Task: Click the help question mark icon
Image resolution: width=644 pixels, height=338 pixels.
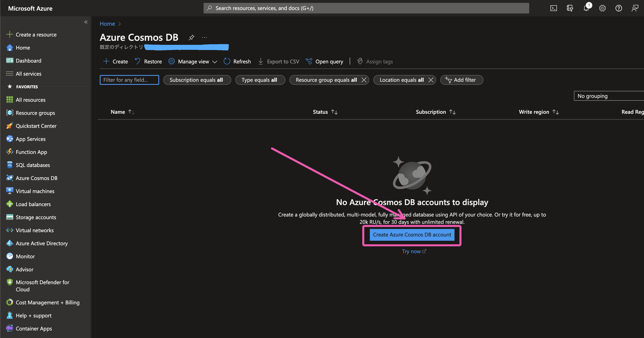Action: (x=619, y=8)
